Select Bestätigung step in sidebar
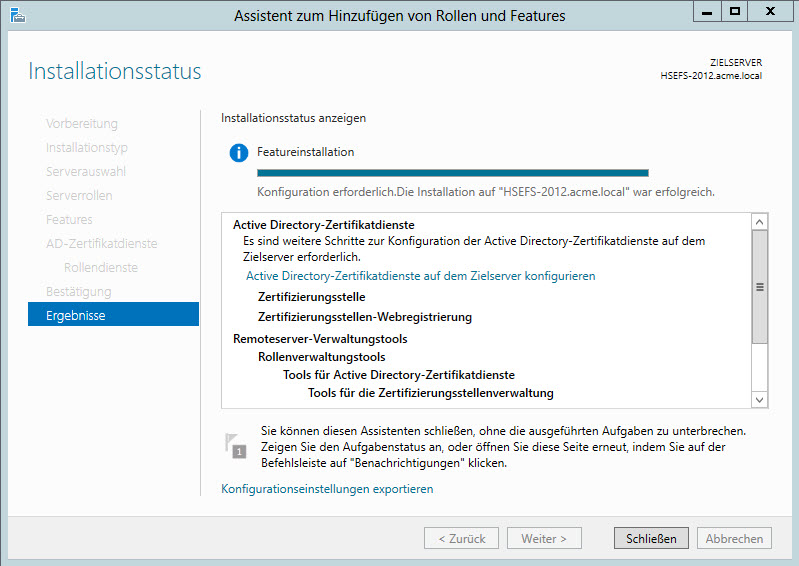Viewport: 799px width, 566px height. click(78, 291)
